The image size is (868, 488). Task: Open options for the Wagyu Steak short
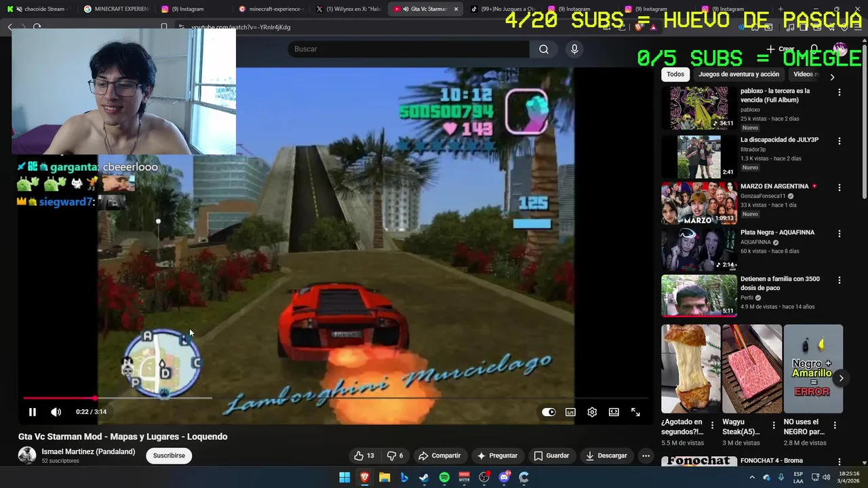(x=774, y=426)
